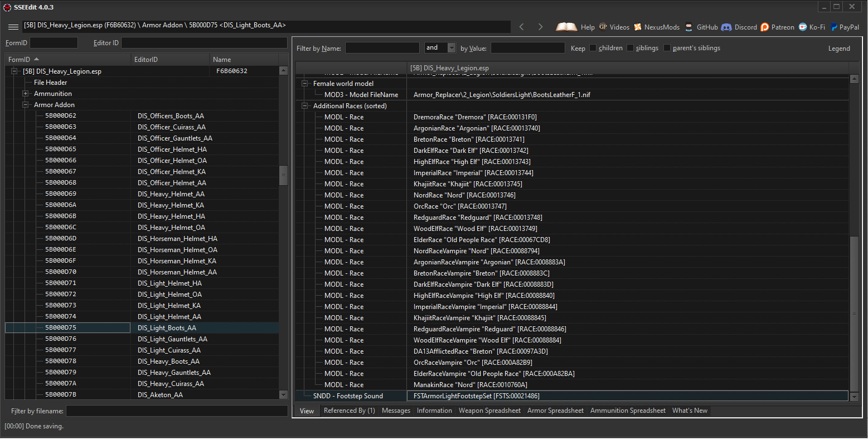Switch to the Messages tab
This screenshot has height=439, width=868.
[x=396, y=411]
